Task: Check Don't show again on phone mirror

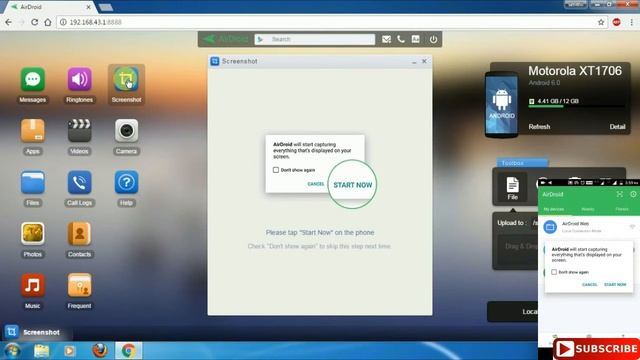Action: click(554, 272)
